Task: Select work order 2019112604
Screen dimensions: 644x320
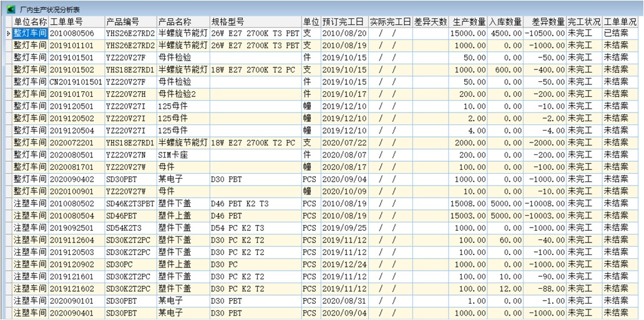Action: point(77,240)
